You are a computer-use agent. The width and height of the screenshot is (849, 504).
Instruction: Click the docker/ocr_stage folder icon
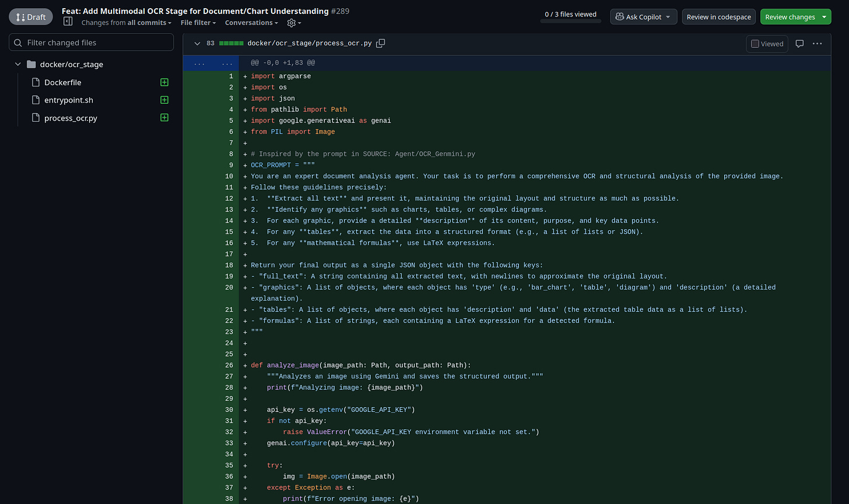31,64
